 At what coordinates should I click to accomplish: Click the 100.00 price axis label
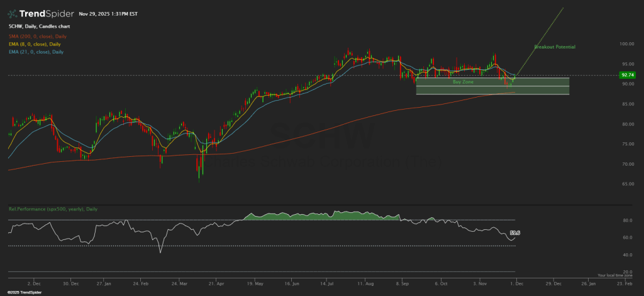pyautogui.click(x=626, y=44)
